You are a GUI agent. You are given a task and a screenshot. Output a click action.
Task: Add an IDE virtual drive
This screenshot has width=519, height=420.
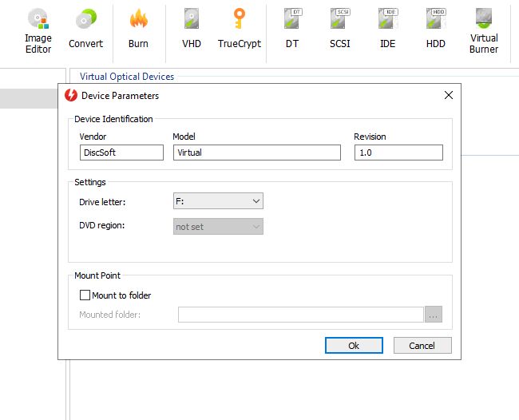click(387, 29)
